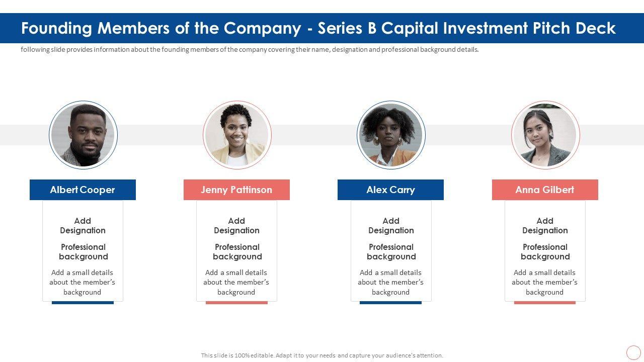644x362 pixels.
Task: Click Add Designation under Anna Gilbert
Action: pyautogui.click(x=545, y=226)
